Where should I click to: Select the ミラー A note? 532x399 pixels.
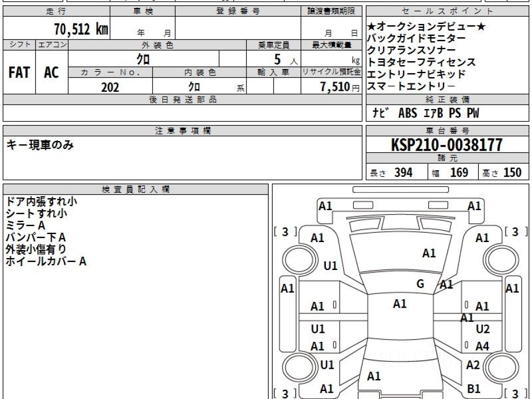click(25, 225)
